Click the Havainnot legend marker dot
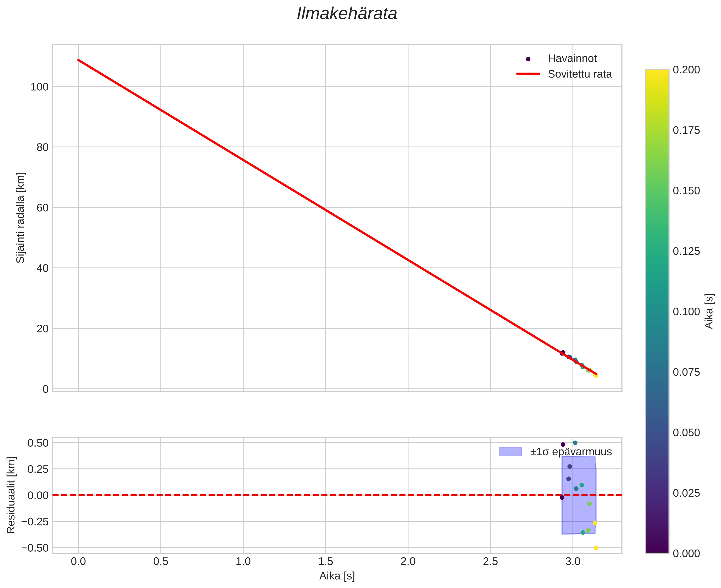Screen dimensions: 721x588 [528, 59]
